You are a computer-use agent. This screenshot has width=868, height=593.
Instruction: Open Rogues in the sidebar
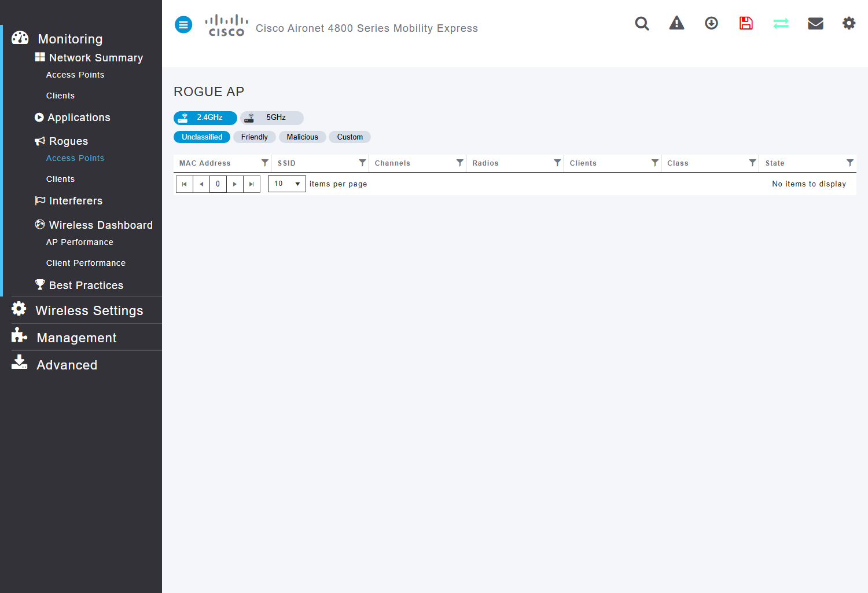[68, 141]
